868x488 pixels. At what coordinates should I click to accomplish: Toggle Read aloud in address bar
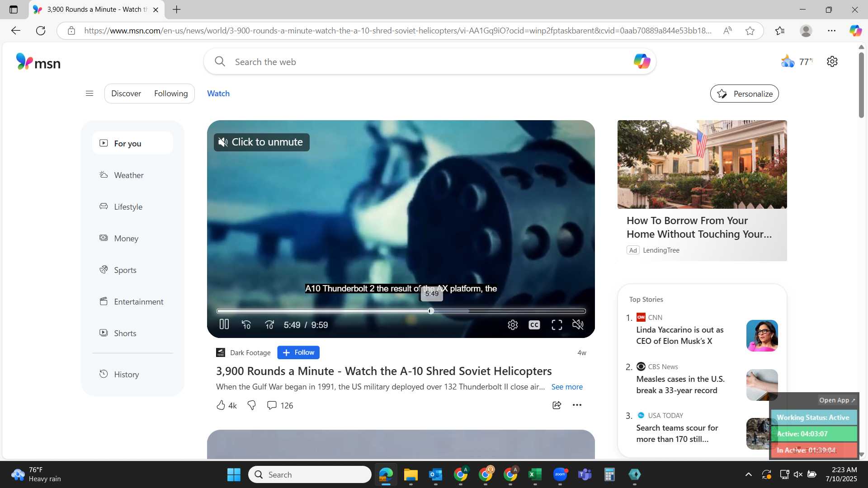pos(727,31)
